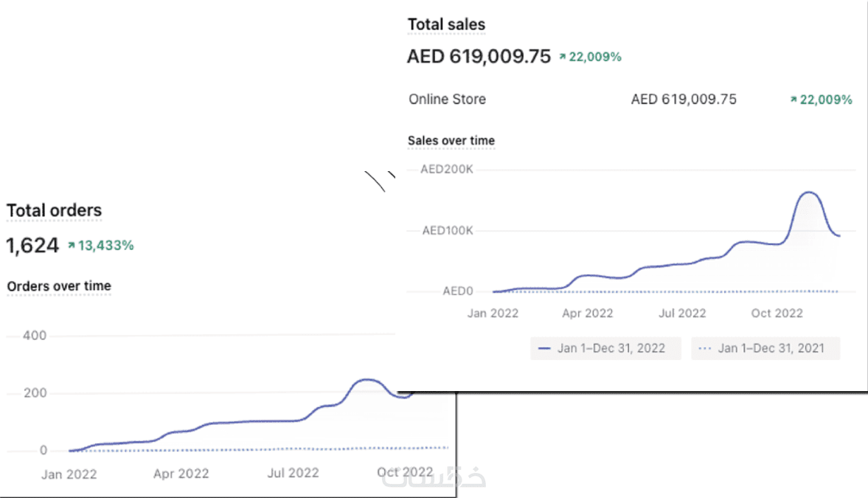The width and height of the screenshot is (868, 498).
Task: Click the Total sales heading
Action: click(x=446, y=24)
